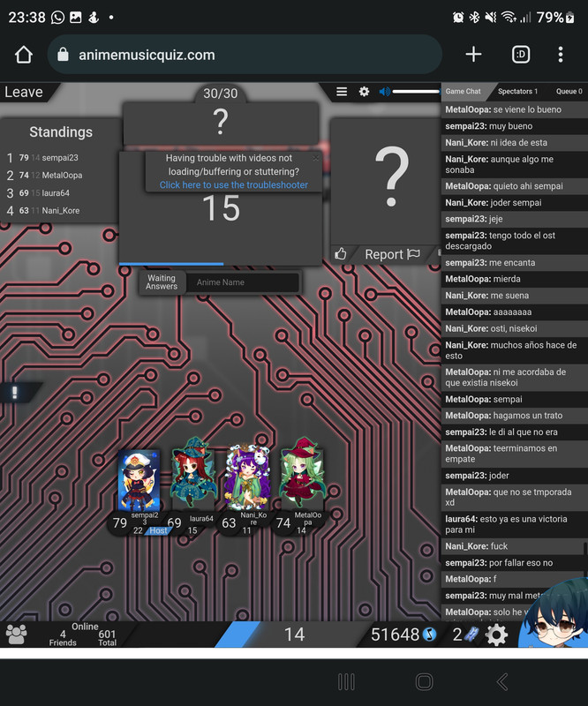Switch to the Queue tab
This screenshot has width=588, height=706.
coord(569,92)
